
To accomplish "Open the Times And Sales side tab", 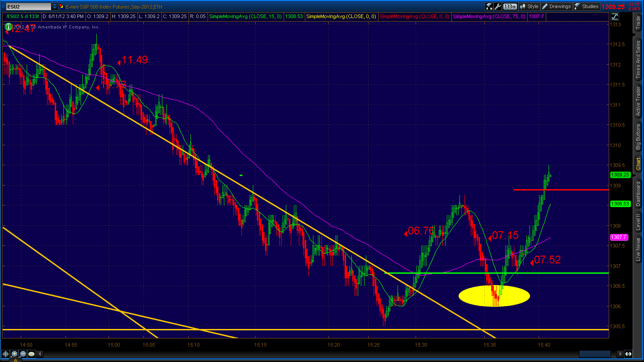I will coord(638,59).
